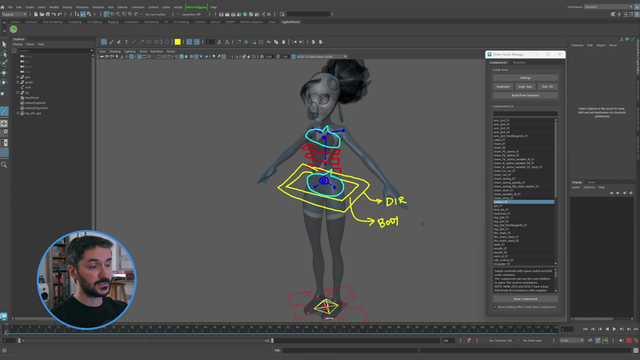Open the File menu
The image size is (640, 360).
pos(10,7)
